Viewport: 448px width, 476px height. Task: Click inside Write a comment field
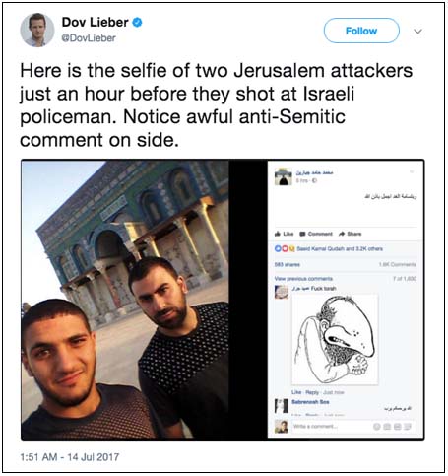(x=332, y=427)
